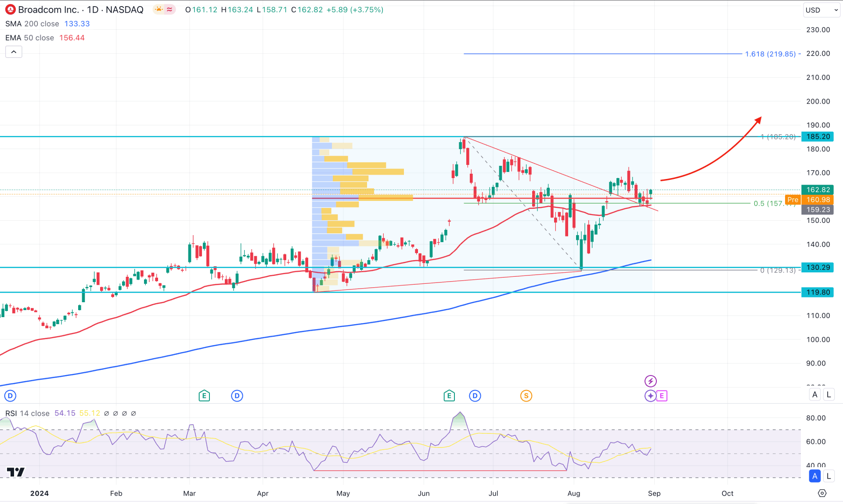Viewport: 843px width, 504px height.
Task: Toggle auto scale A on the RSI pane
Action: 815,476
